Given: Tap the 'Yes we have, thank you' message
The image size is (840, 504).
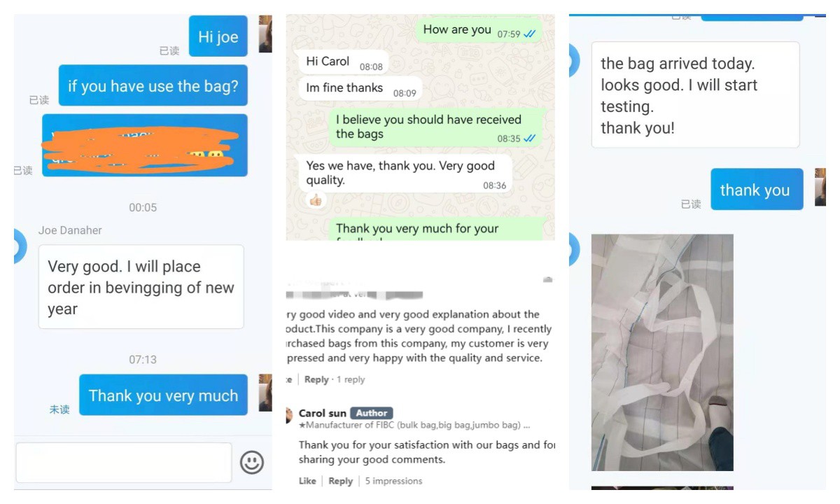Looking at the screenshot, I should pyautogui.click(x=405, y=174).
